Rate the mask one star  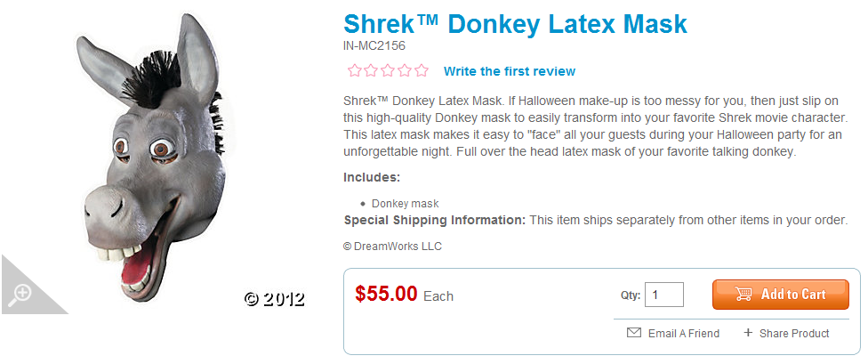[354, 70]
